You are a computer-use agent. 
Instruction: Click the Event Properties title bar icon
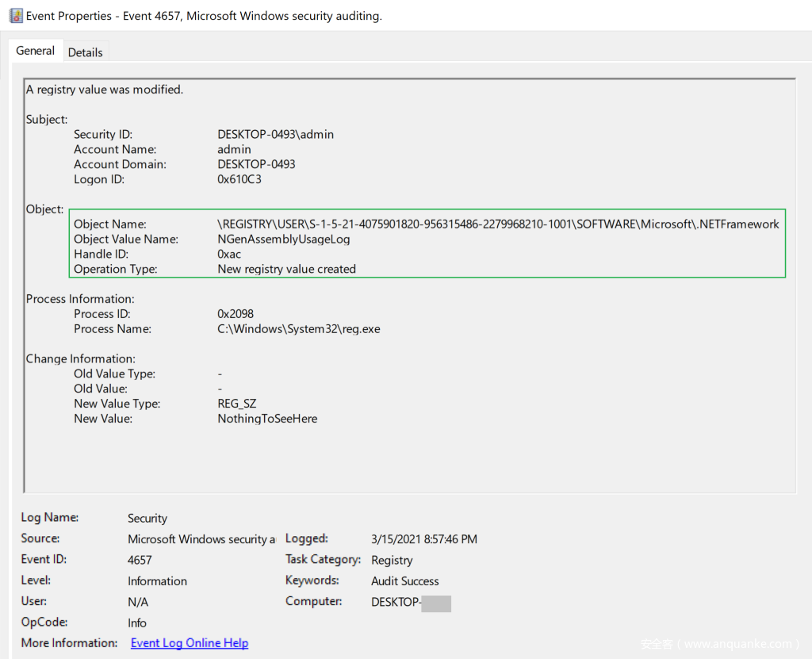click(16, 16)
